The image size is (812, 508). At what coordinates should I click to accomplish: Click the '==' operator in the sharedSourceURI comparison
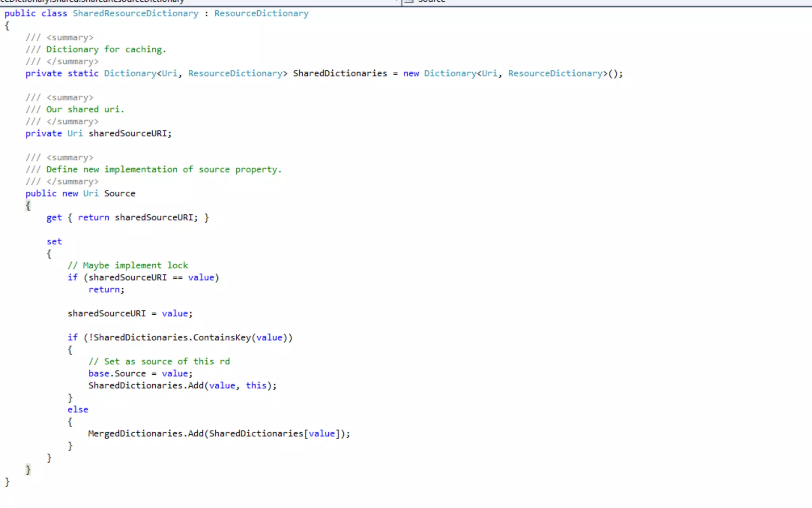click(x=178, y=278)
